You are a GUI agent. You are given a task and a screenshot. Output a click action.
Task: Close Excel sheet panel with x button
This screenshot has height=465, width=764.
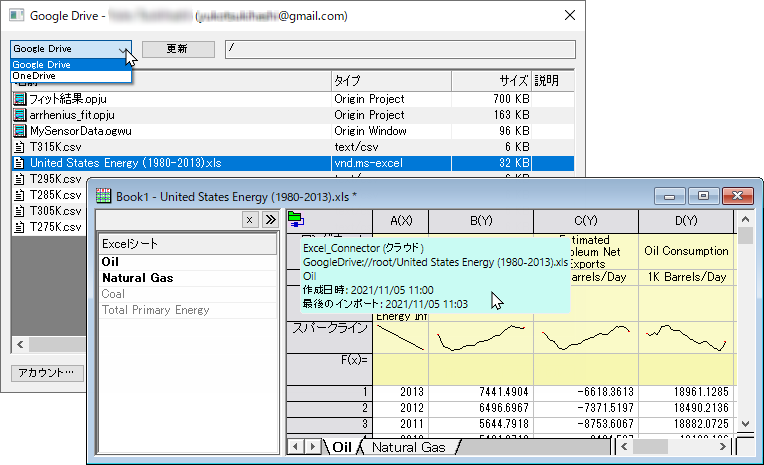click(249, 220)
